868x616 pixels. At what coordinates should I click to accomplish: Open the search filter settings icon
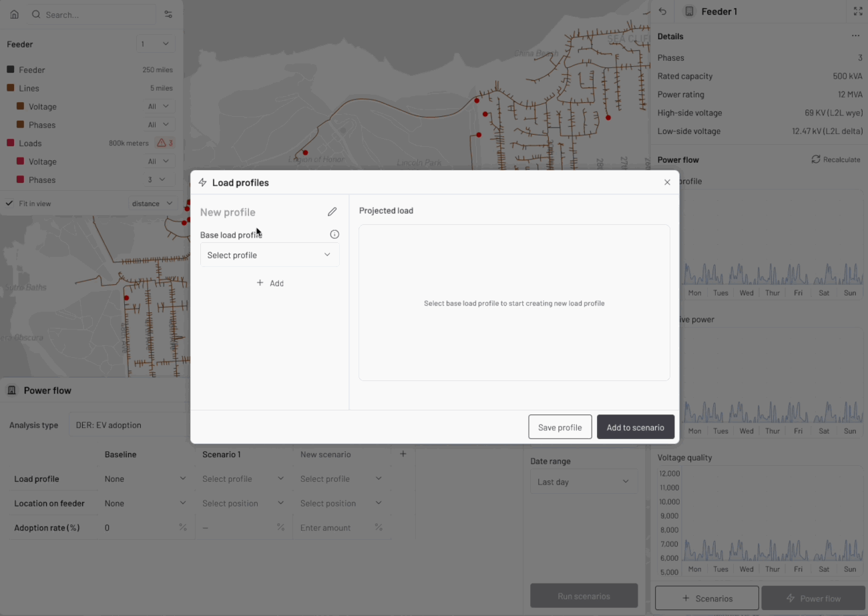coord(168,14)
